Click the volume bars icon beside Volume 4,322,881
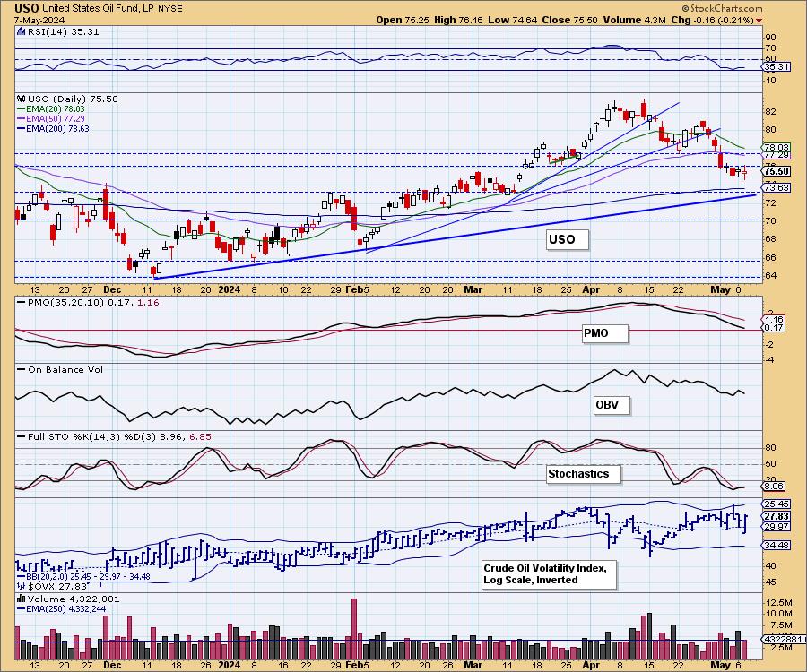807x672 pixels. point(22,599)
